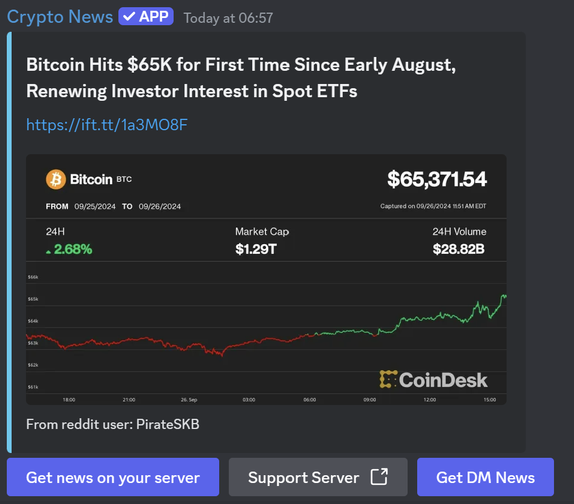Click the Support Server button

pyautogui.click(x=318, y=477)
